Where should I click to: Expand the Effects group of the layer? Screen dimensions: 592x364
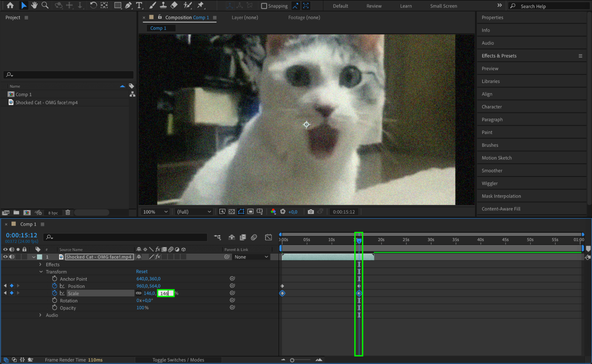coord(40,264)
